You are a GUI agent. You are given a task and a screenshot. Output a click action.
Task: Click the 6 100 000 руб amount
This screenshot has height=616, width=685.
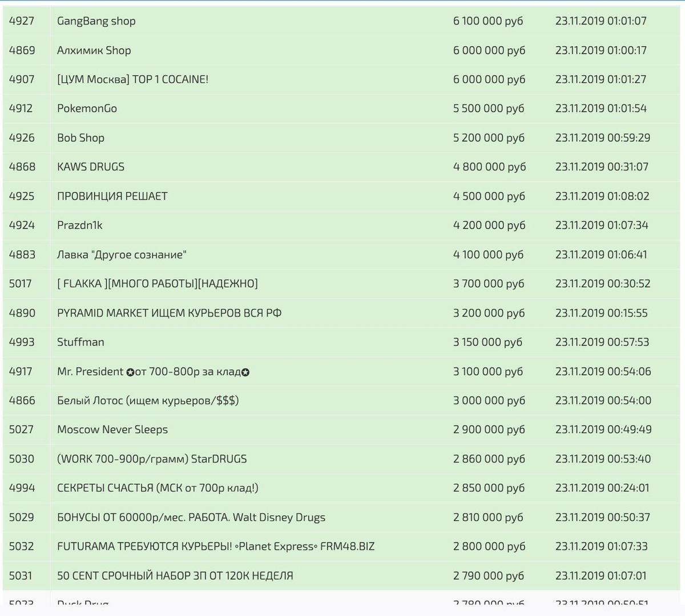[488, 21]
